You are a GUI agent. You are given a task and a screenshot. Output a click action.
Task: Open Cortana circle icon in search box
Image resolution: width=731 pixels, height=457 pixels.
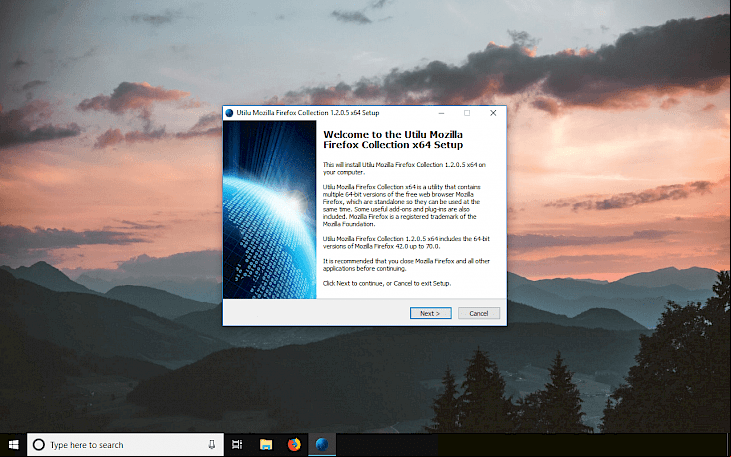(x=39, y=445)
